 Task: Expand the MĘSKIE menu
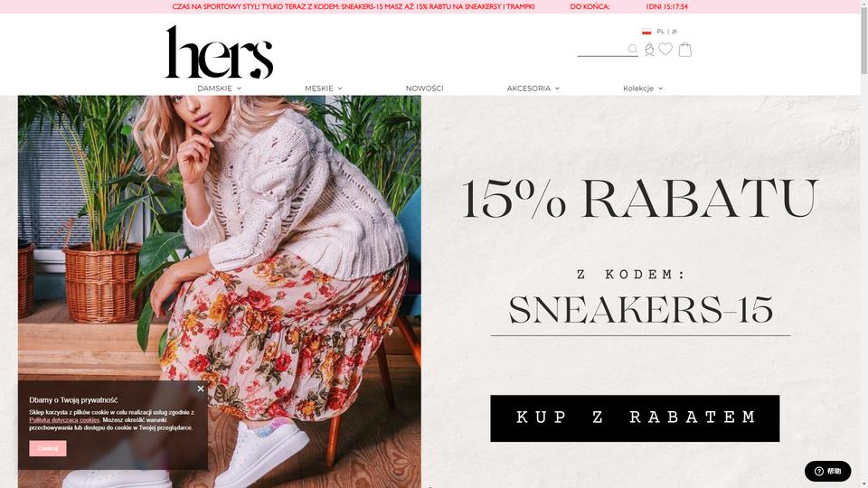tap(324, 89)
